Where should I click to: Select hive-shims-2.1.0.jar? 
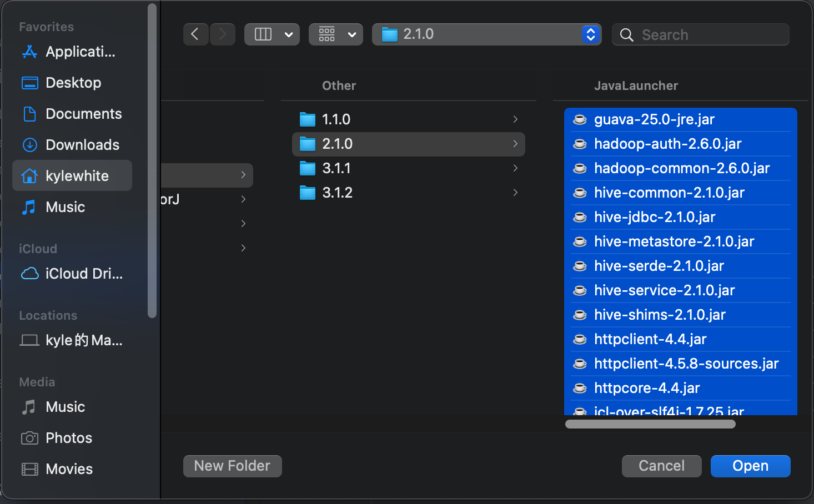point(681,315)
